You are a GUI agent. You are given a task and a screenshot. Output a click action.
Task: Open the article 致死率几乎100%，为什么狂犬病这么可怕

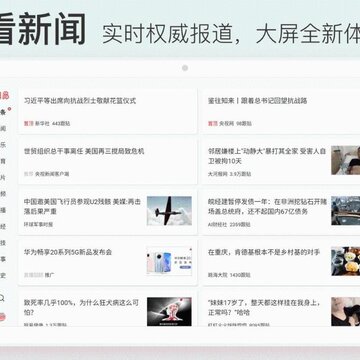click(81, 308)
